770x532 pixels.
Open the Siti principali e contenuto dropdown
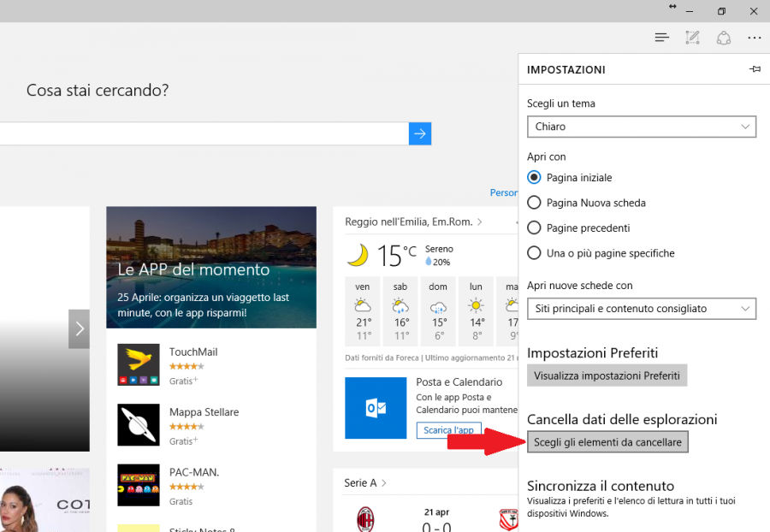click(x=642, y=309)
